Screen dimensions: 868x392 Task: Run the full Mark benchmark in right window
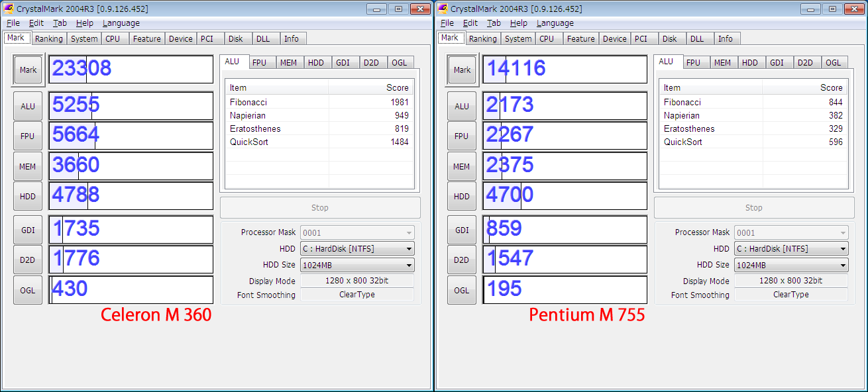click(462, 70)
